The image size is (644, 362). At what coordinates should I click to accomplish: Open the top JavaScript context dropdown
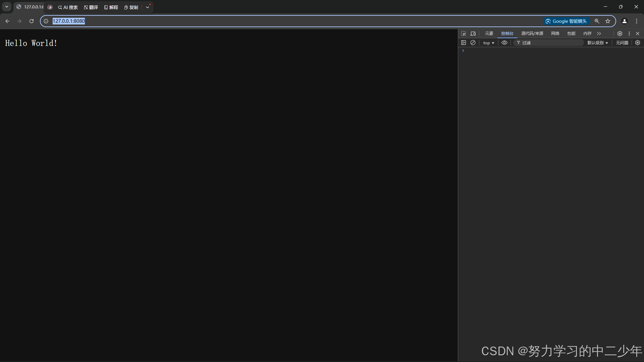[489, 43]
